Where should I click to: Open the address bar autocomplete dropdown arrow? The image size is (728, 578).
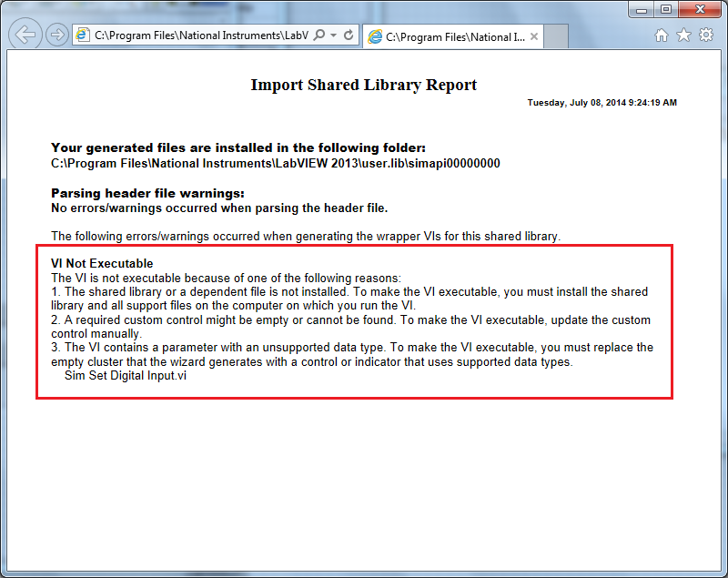point(333,35)
